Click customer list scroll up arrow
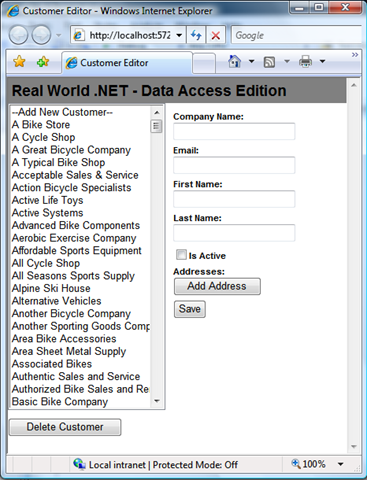 156,112
